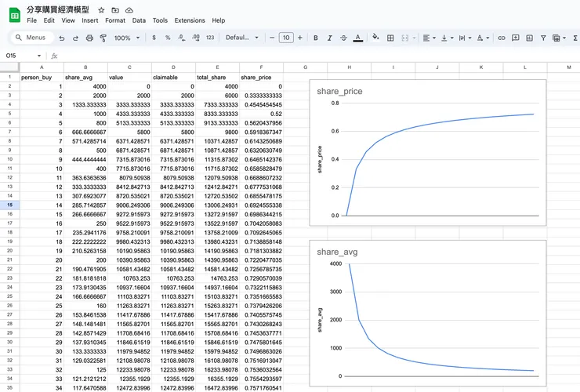Star the spreadsheet title

pyautogui.click(x=101, y=10)
